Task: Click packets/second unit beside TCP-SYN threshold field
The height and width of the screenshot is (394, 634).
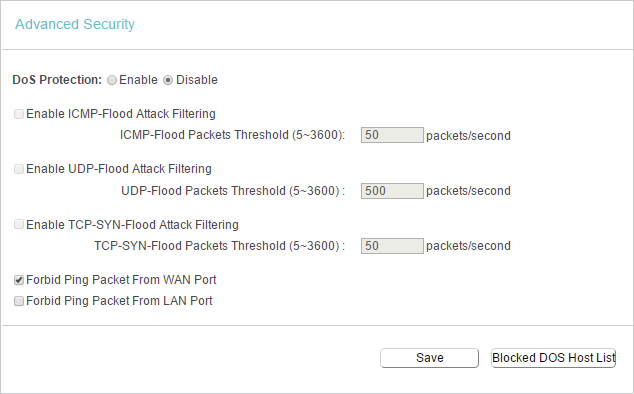Action: pos(468,246)
